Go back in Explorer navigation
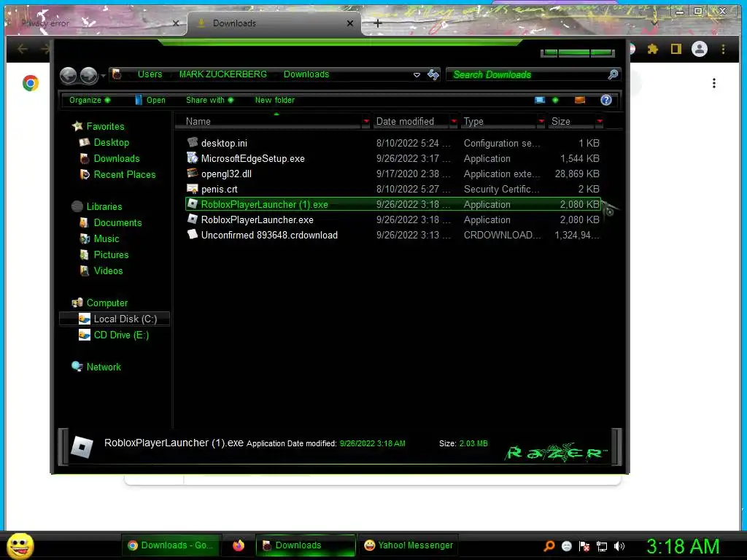Viewport: 747px width, 560px height. (68, 75)
